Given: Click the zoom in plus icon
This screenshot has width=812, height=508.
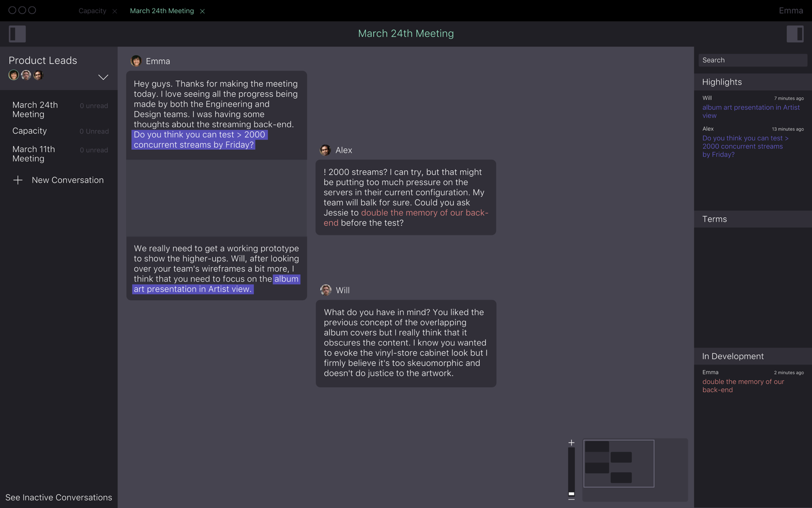Looking at the screenshot, I should point(571,443).
